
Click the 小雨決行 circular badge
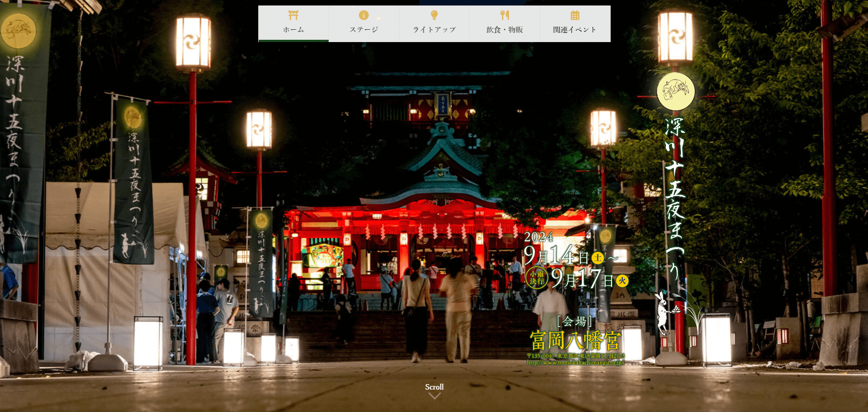tap(537, 278)
